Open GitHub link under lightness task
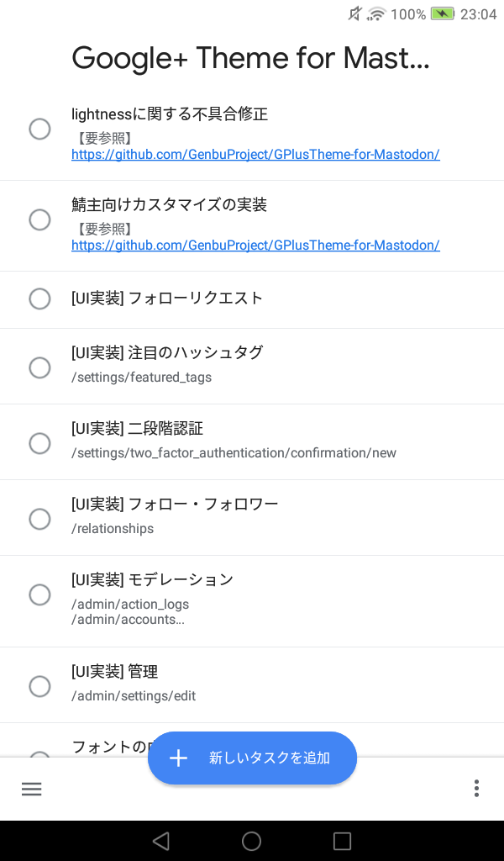The width and height of the screenshot is (504, 861). click(x=255, y=155)
